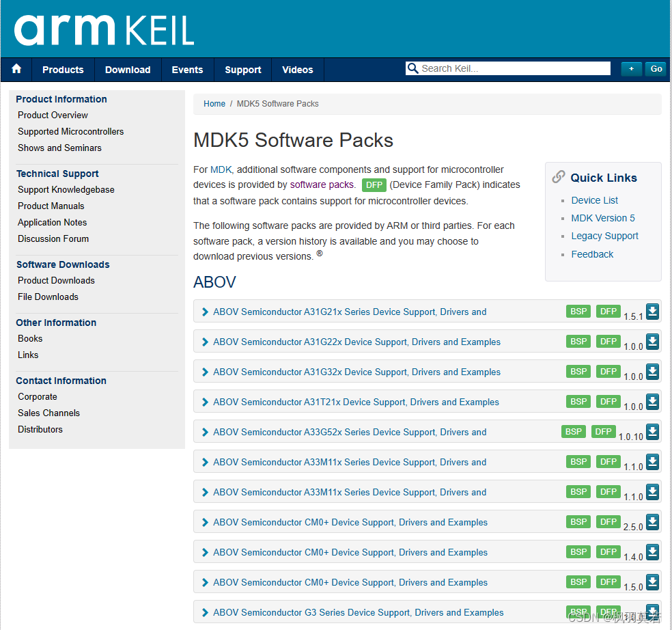Open the Support menu
672x630 pixels.
[243, 70]
